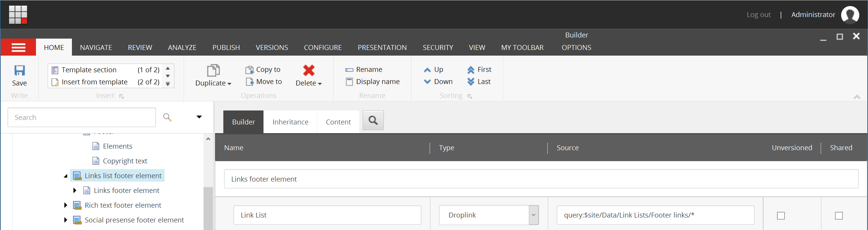The image size is (868, 230).
Task: Click the Rename button
Action: click(x=364, y=70)
